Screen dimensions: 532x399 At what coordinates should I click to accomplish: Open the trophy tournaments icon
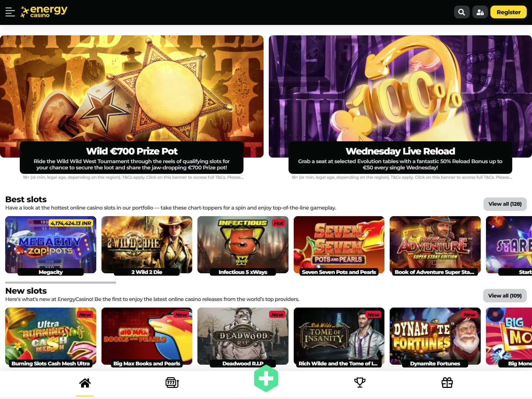click(360, 383)
